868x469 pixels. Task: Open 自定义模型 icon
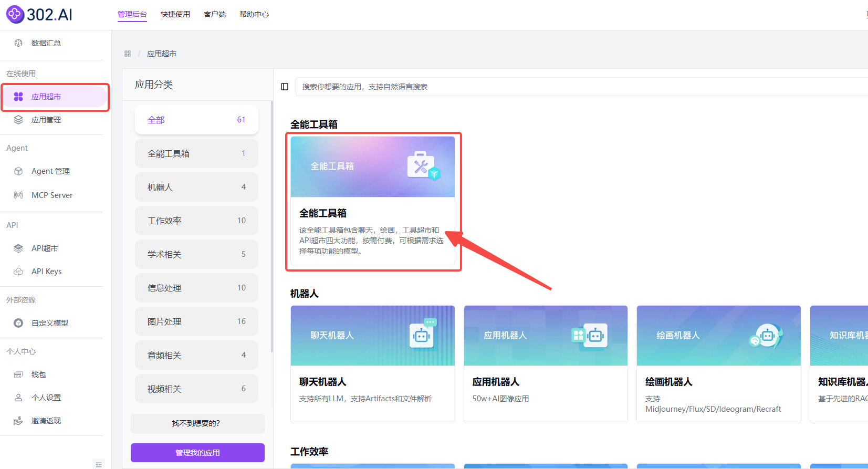point(18,323)
